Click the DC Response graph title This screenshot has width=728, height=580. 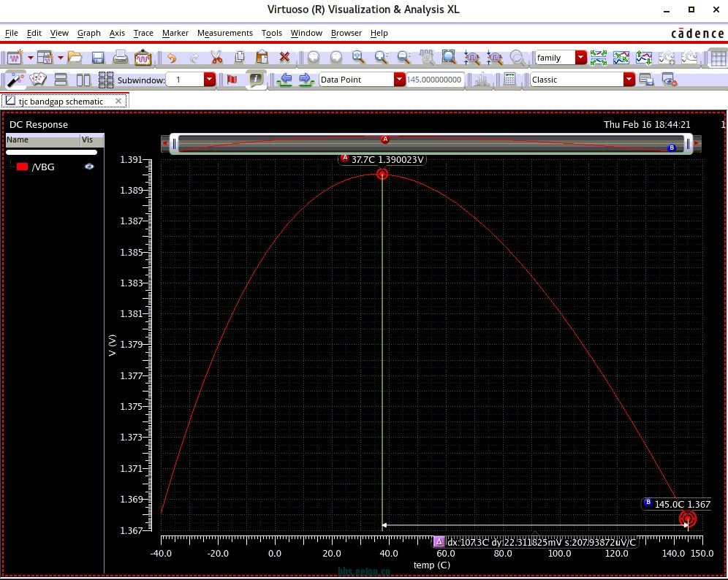(x=39, y=124)
